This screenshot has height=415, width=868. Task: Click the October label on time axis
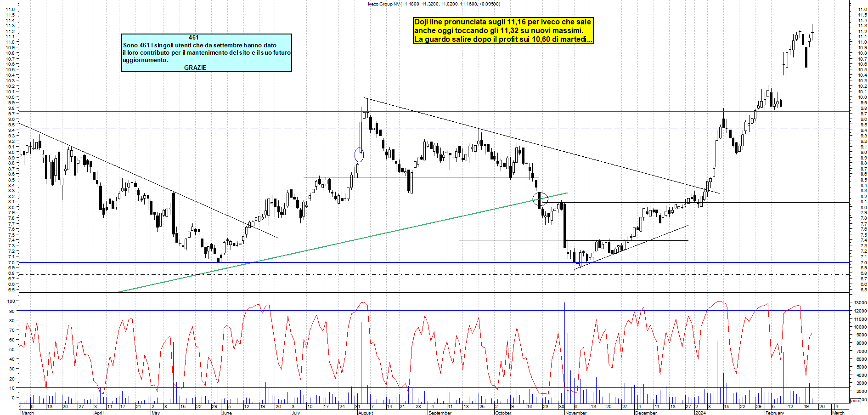click(503, 413)
